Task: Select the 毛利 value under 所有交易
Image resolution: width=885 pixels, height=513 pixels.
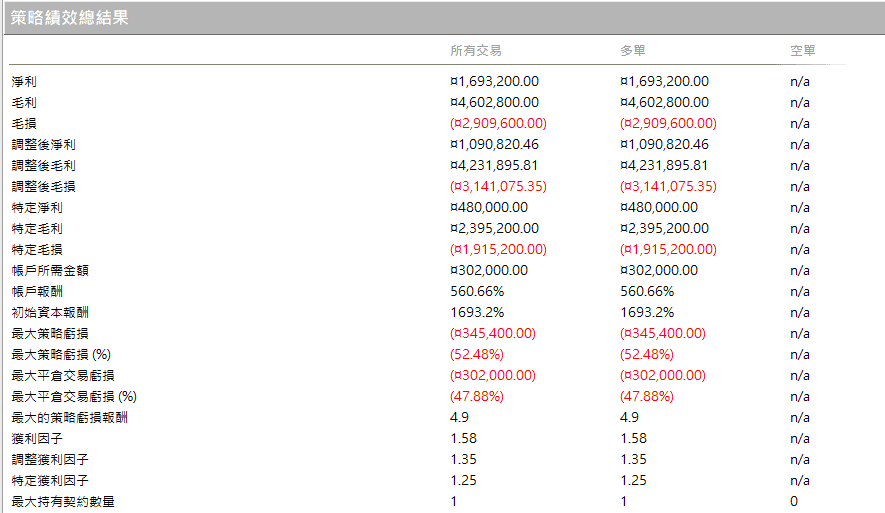Action: click(x=494, y=102)
